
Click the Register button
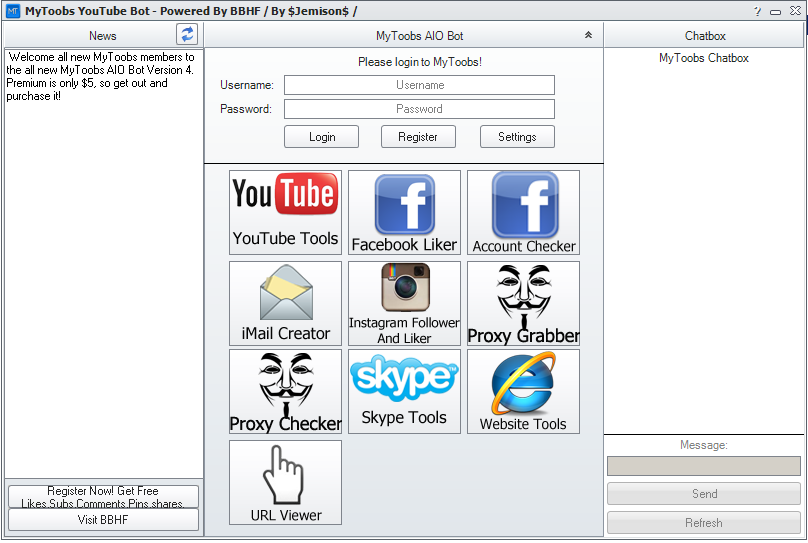(x=418, y=137)
